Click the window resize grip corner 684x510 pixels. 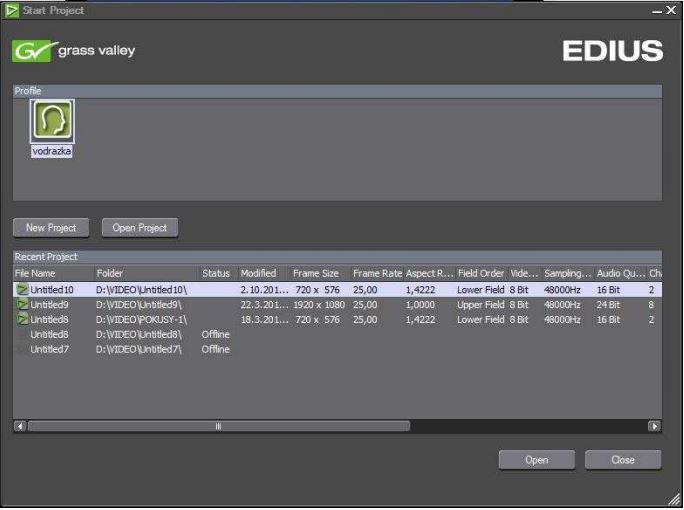675,499
